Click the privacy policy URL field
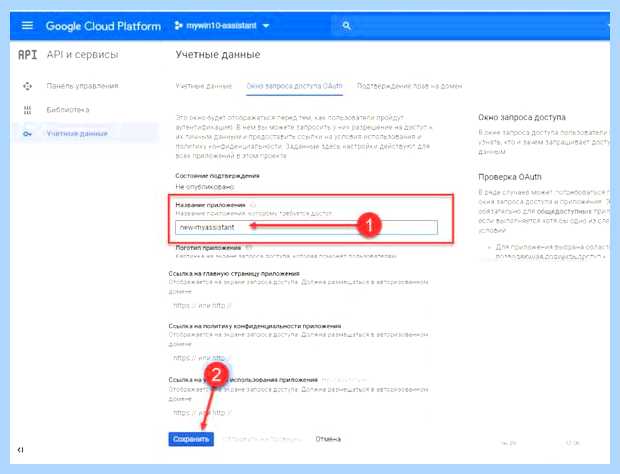 coord(301,358)
